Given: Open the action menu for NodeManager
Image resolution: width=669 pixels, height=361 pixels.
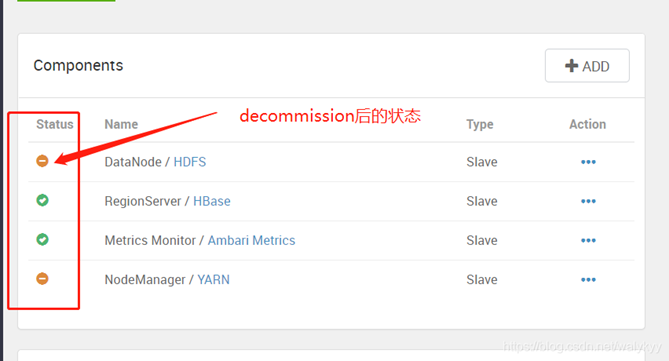Looking at the screenshot, I should coord(588,279).
